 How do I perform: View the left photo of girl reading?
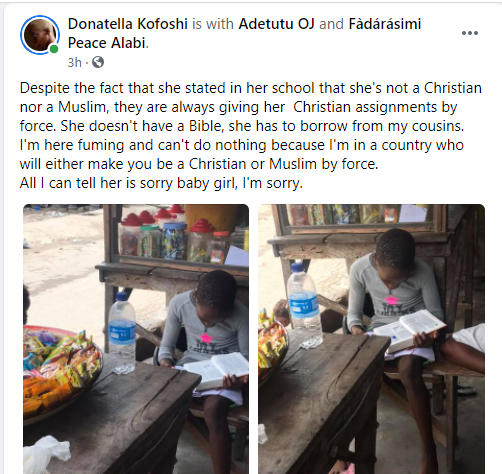(x=136, y=339)
